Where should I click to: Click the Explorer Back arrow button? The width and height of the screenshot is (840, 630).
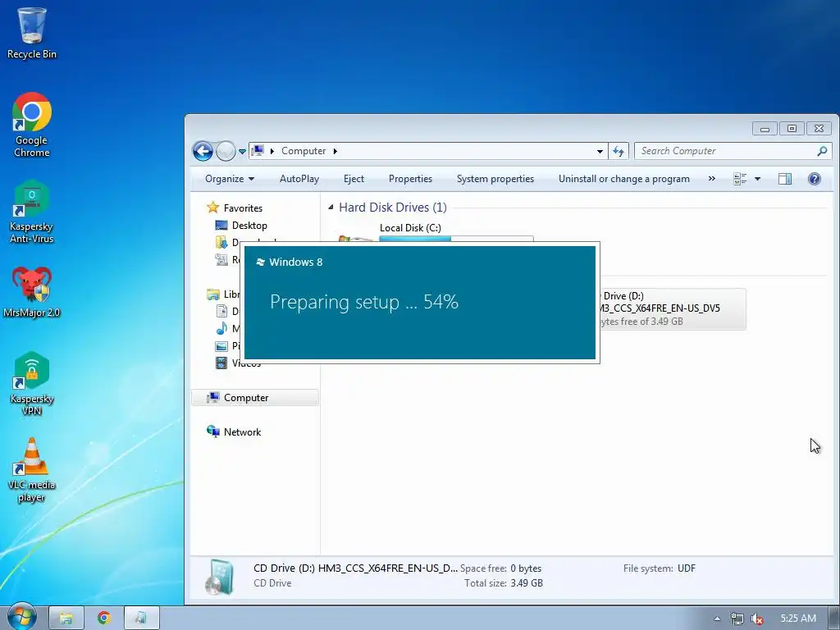[x=203, y=151]
